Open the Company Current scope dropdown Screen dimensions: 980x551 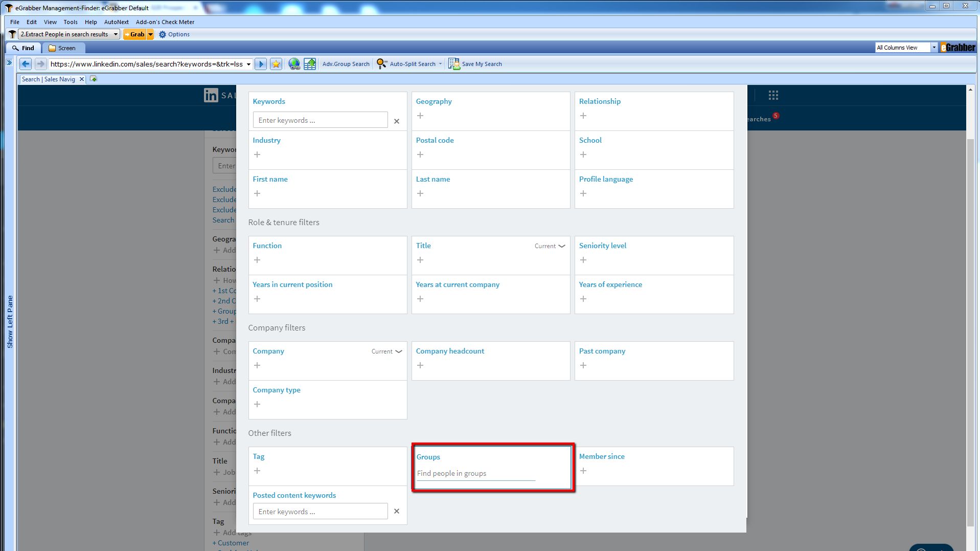pyautogui.click(x=387, y=351)
